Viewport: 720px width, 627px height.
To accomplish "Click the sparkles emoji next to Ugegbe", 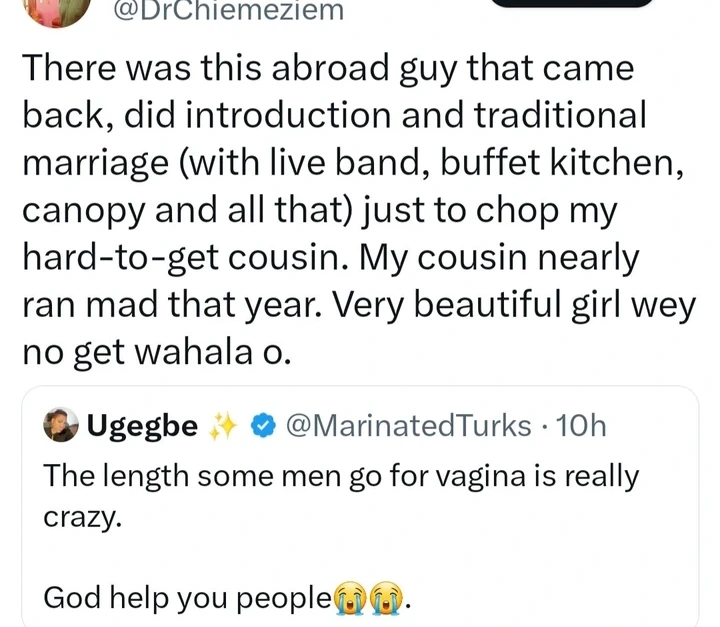I will coord(220,427).
